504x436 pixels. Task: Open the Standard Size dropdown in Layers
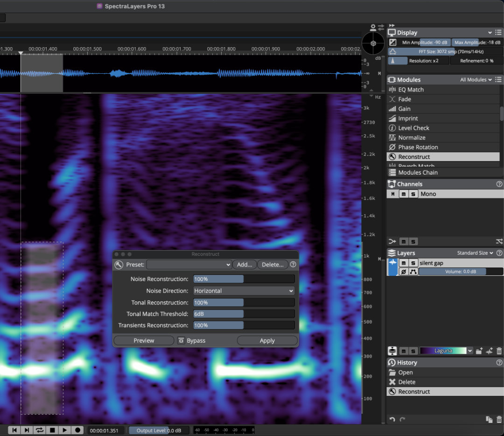(x=475, y=253)
